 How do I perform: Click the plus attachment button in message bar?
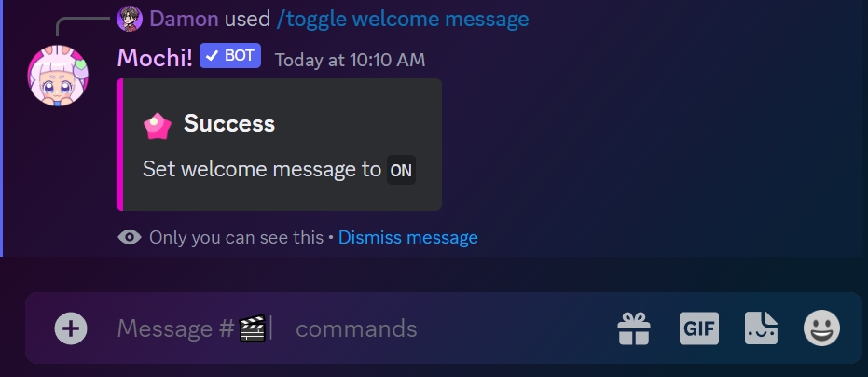(71, 328)
